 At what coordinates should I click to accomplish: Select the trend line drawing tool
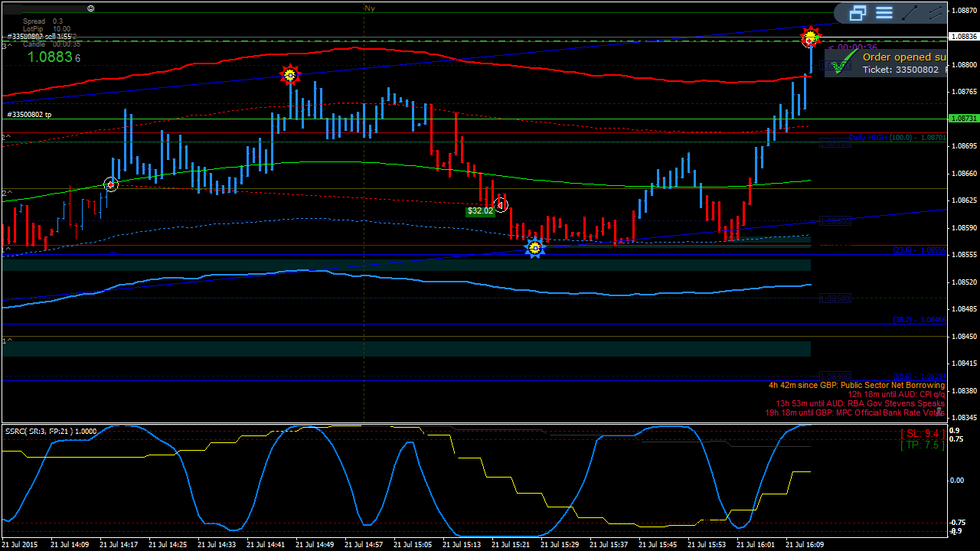910,12
